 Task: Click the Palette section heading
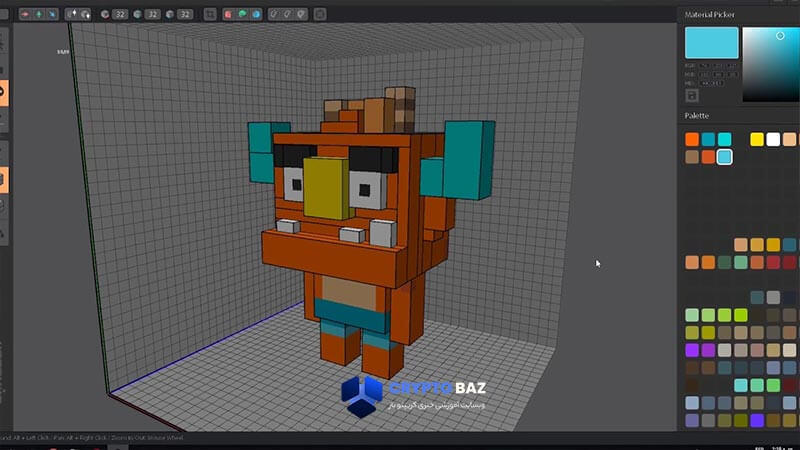696,116
